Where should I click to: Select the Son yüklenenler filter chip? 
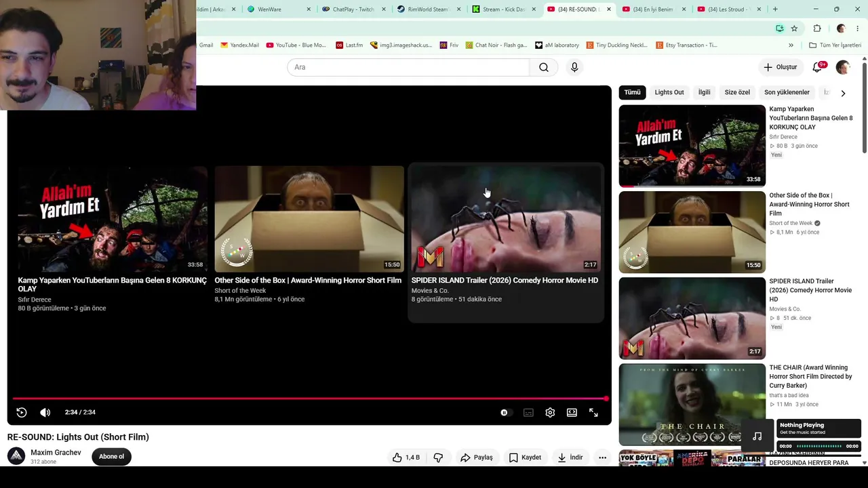pos(787,92)
